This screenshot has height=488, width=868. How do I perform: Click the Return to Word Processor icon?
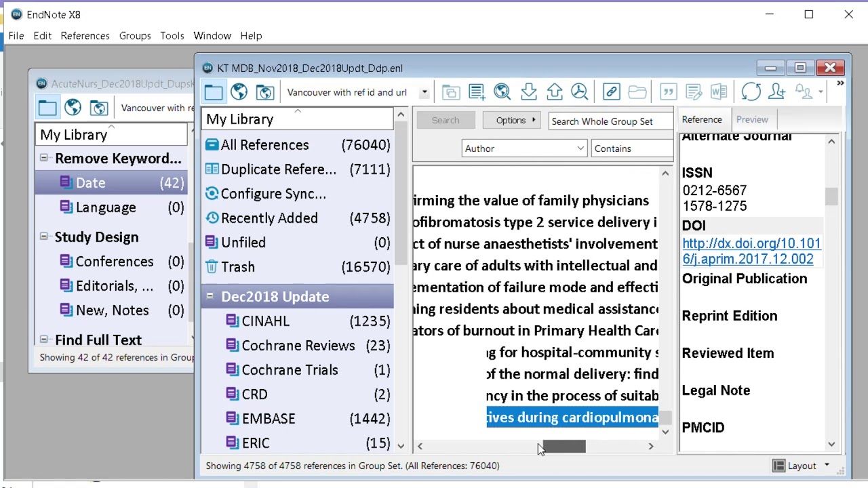coord(719,92)
